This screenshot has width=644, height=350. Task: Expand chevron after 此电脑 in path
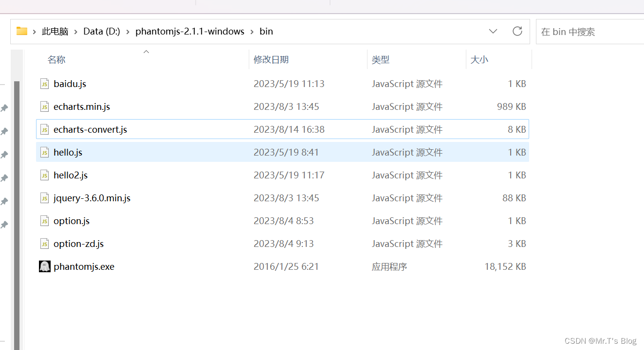[76, 32]
